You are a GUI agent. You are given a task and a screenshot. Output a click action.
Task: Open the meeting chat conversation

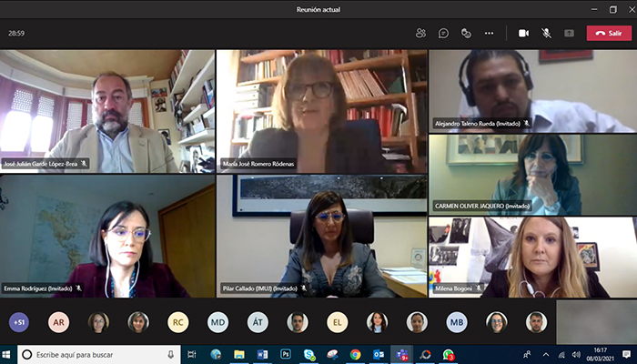443,33
